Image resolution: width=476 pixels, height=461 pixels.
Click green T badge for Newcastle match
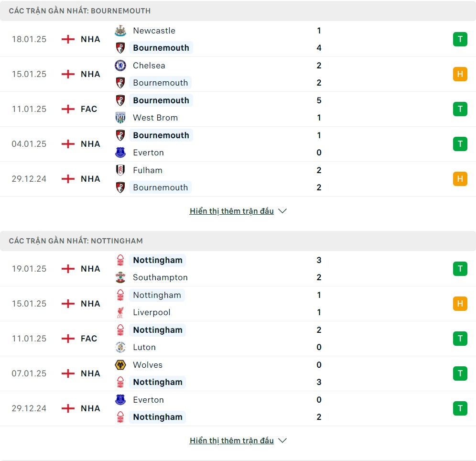pyautogui.click(x=460, y=40)
